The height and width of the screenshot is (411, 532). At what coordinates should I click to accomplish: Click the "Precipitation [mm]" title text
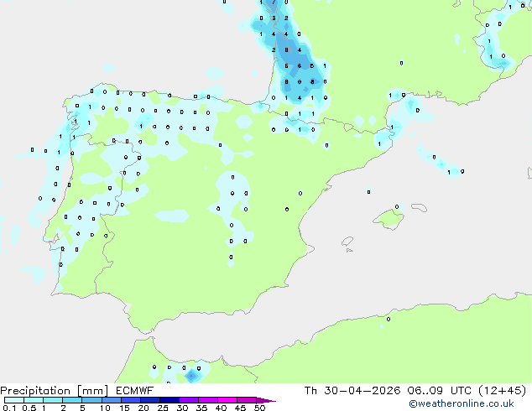point(55,391)
